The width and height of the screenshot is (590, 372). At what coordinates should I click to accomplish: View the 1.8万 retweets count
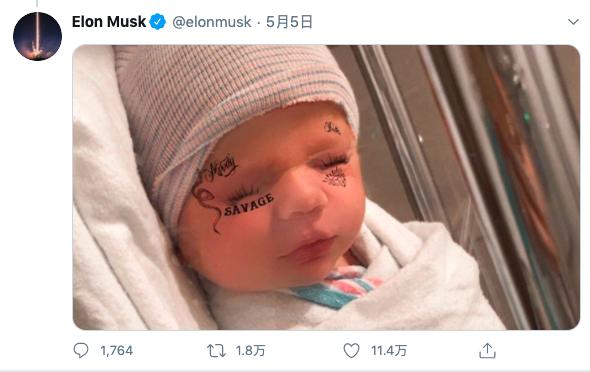[x=251, y=351]
